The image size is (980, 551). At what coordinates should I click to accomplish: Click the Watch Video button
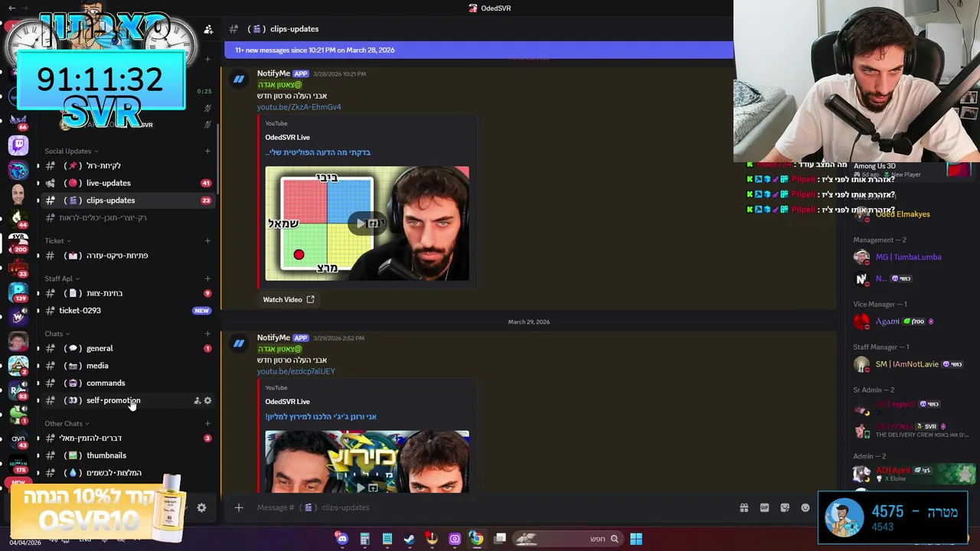point(289,299)
